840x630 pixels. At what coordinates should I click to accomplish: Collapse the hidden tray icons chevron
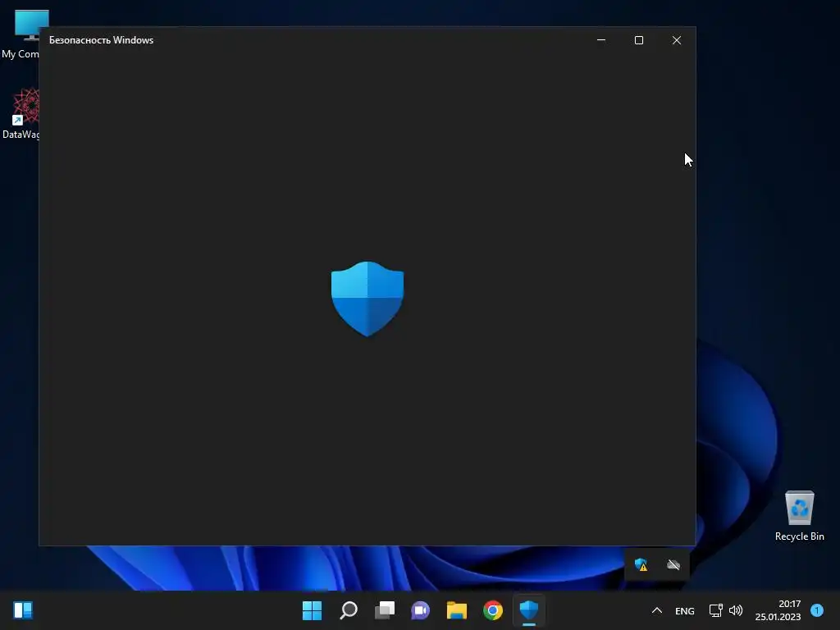pos(657,610)
